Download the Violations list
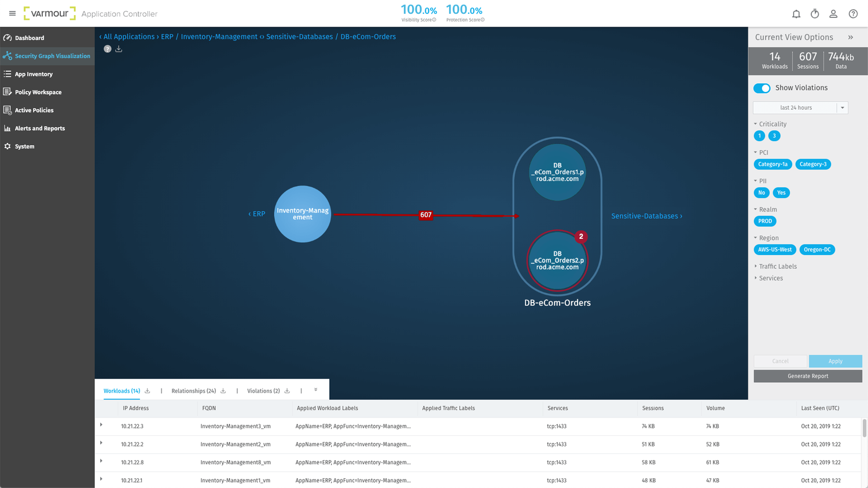The width and height of the screenshot is (868, 488). 287,391
